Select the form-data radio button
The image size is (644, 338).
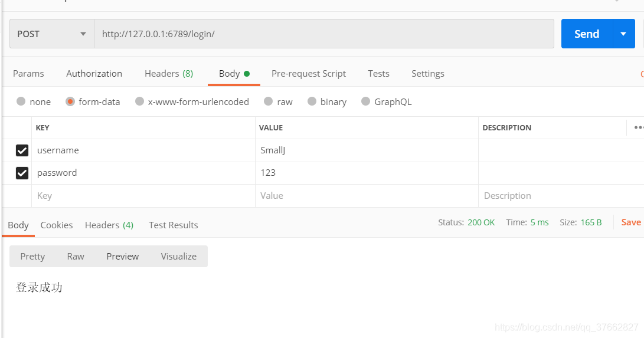(70, 101)
